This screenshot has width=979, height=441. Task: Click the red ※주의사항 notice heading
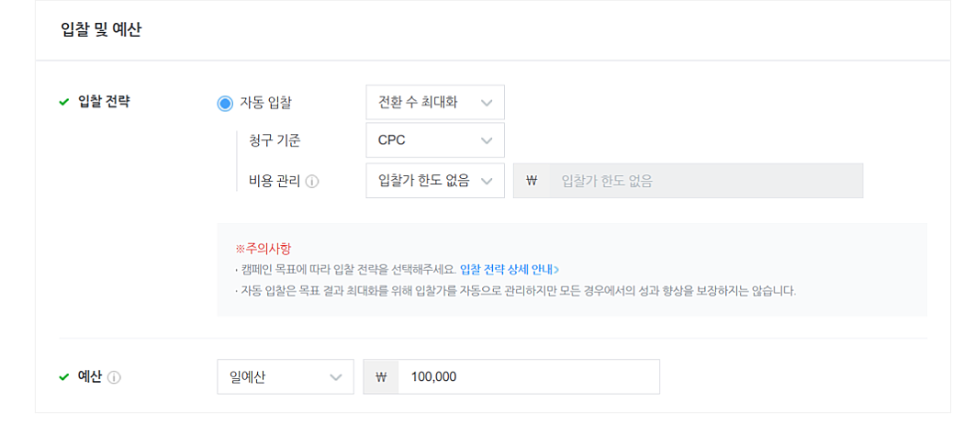click(263, 249)
